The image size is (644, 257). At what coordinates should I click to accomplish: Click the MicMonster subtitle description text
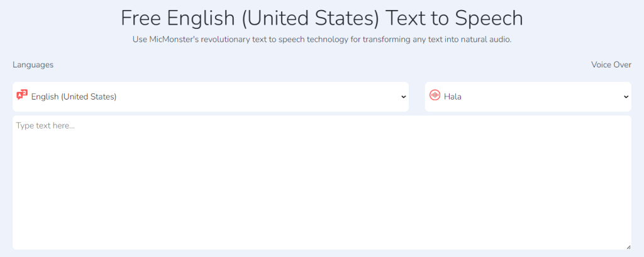pyautogui.click(x=321, y=40)
